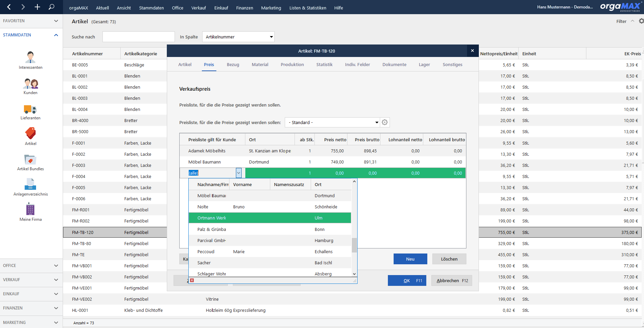This screenshot has width=644, height=328.
Task: Switch to the Produktion tab
Action: click(x=292, y=64)
